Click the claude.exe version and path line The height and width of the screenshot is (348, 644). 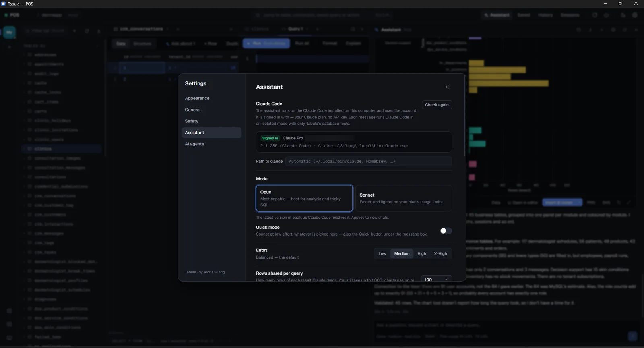(x=334, y=146)
